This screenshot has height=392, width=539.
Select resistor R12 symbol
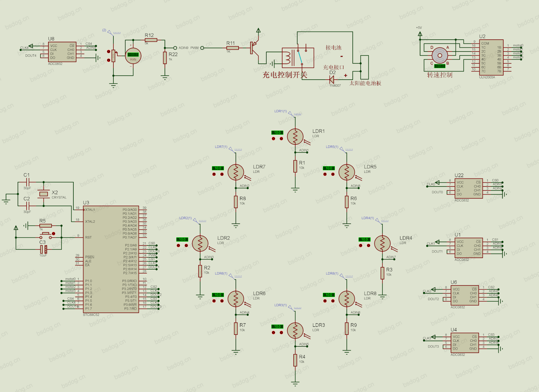click(x=151, y=40)
